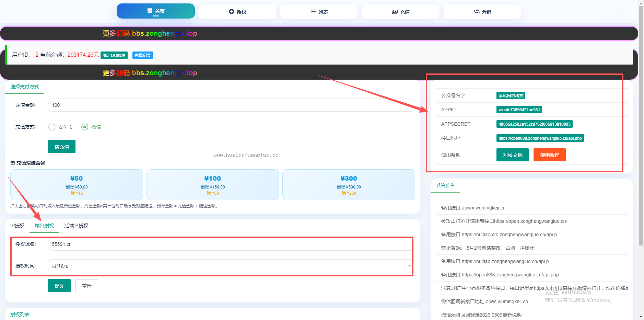
Task: Select the 域名授权 tab
Action: pos(44,226)
